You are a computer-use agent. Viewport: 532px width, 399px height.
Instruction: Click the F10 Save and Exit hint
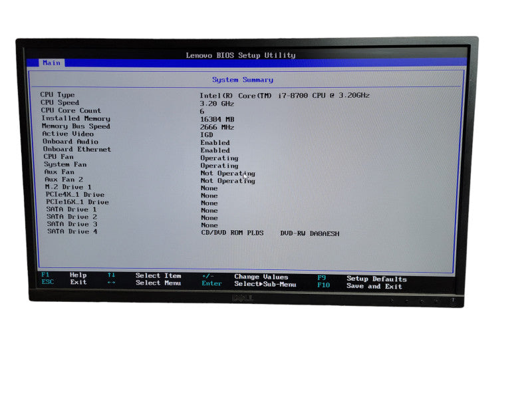click(x=360, y=286)
